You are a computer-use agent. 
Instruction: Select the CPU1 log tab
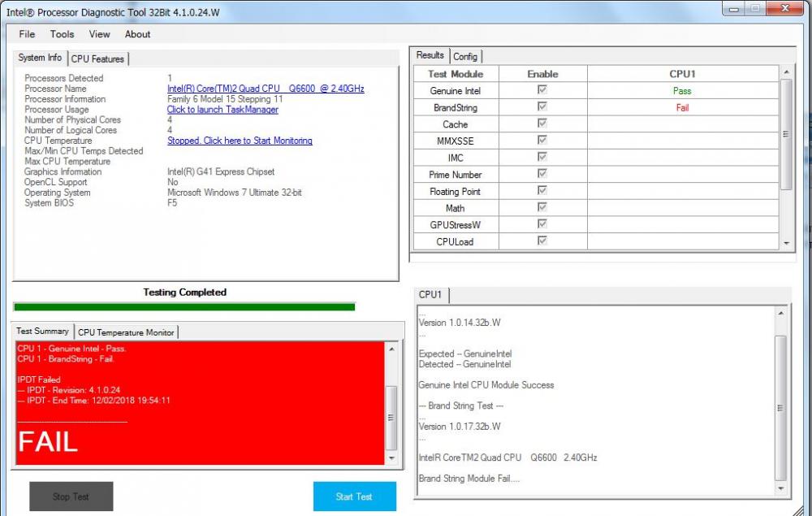pos(430,295)
